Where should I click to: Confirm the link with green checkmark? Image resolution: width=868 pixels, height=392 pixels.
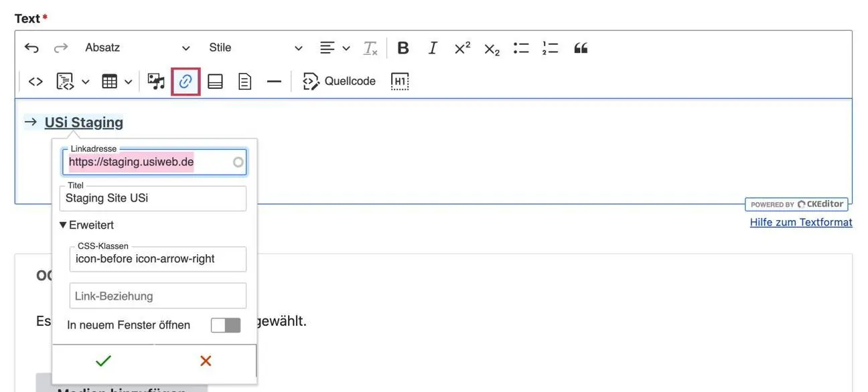tap(103, 361)
